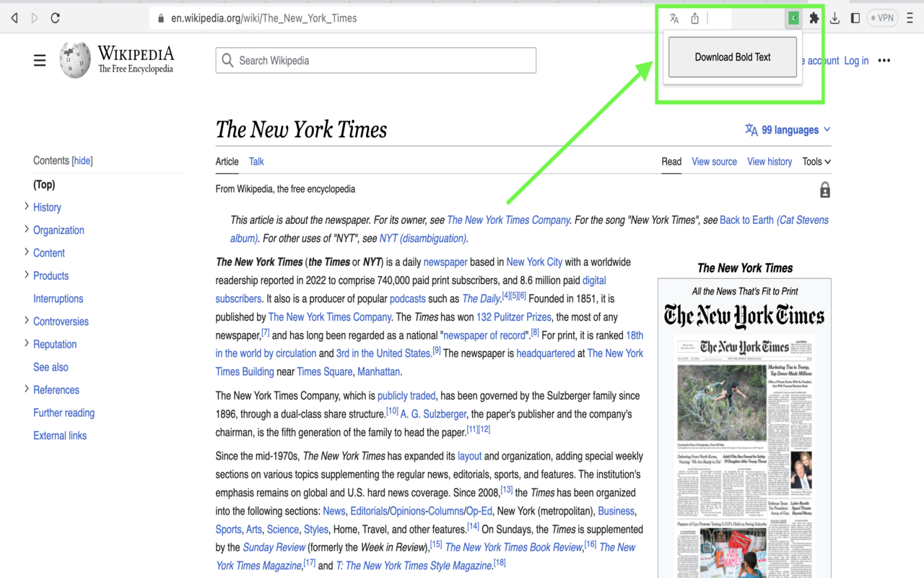Click the Log in link
Image resolution: width=924 pixels, height=578 pixels.
point(856,61)
